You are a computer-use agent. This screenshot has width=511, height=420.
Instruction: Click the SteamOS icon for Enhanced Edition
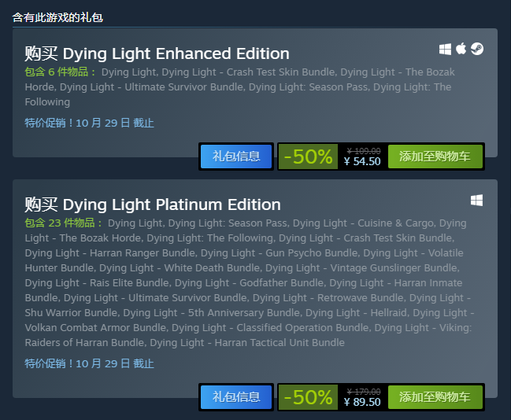coord(477,49)
